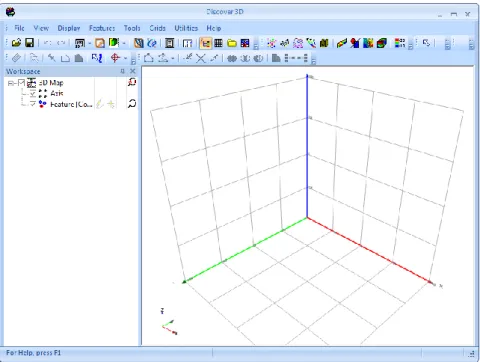480x362 pixels.
Task: Toggle the Feature layer checkbox
Action: pyautogui.click(x=33, y=104)
